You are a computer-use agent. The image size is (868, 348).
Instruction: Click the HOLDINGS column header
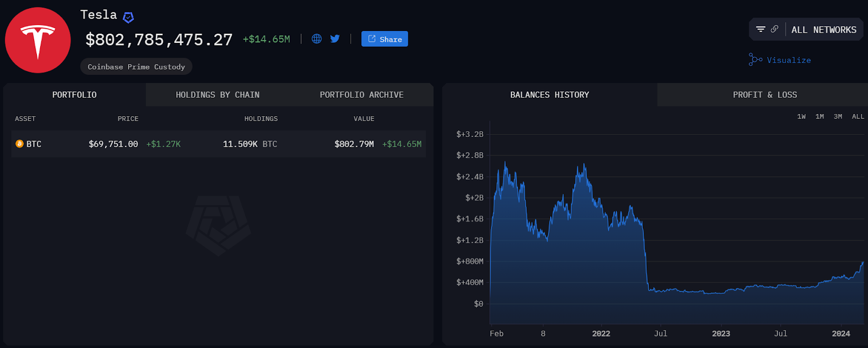point(261,118)
